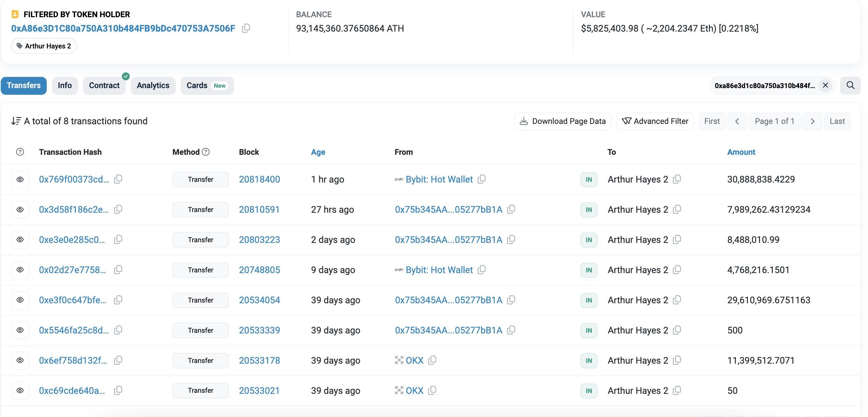Viewport: 868px width, 417px height.
Task: Open the Analytics tab
Action: point(153,86)
